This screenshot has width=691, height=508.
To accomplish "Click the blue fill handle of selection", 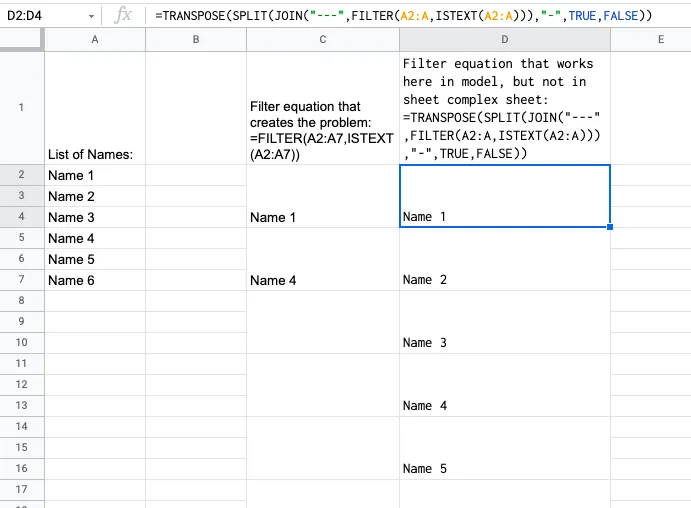I will (x=610, y=227).
